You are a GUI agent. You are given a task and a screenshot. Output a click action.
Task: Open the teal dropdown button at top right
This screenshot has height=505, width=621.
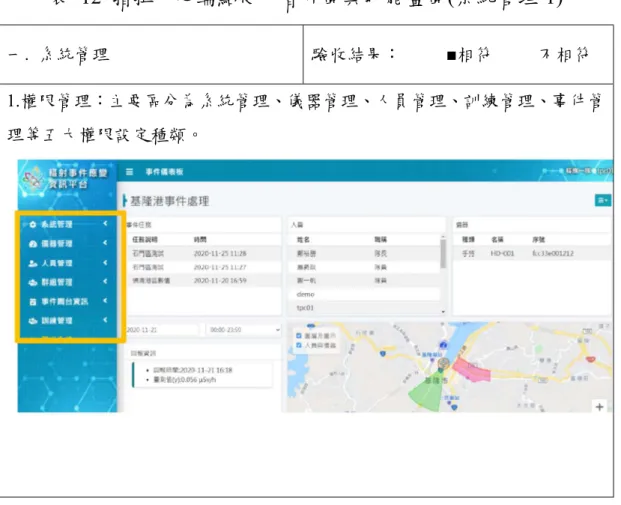tap(603, 200)
